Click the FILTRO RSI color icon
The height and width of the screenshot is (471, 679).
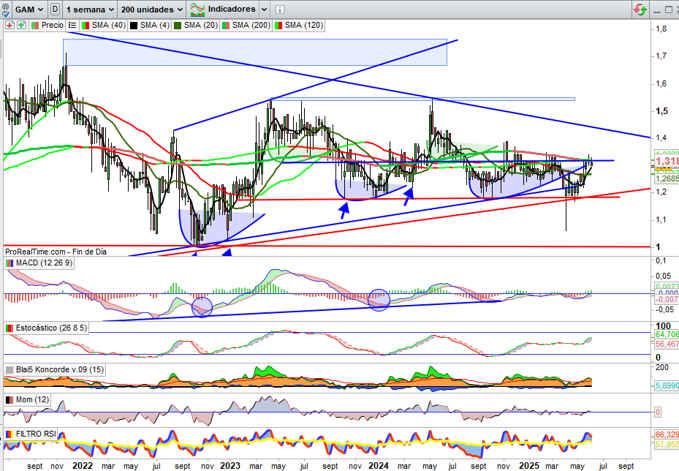click(10, 434)
